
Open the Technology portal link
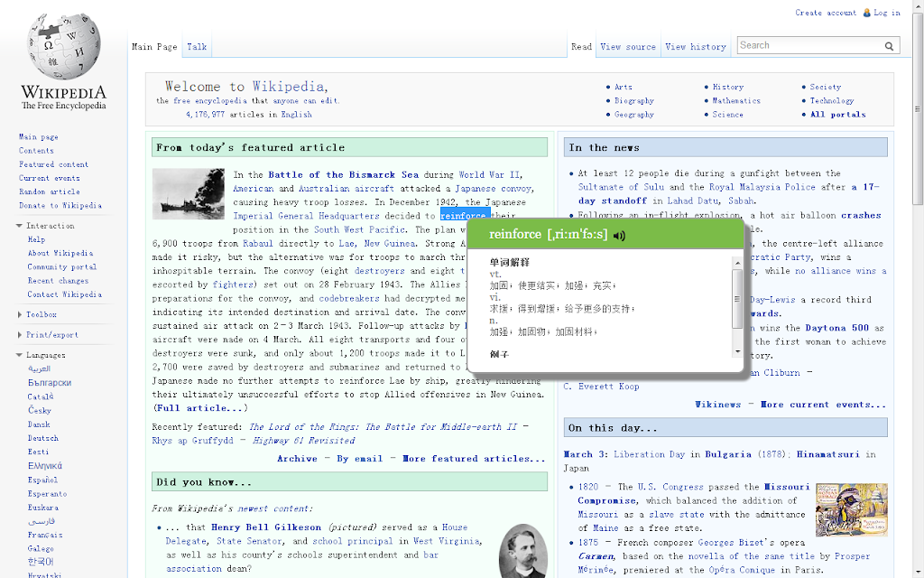[x=831, y=101]
